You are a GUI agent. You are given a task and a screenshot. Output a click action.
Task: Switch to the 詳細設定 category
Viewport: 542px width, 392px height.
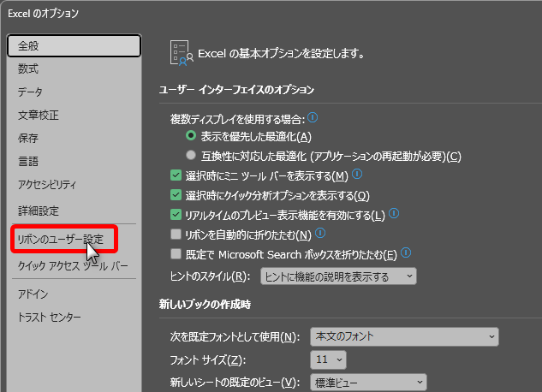point(39,210)
